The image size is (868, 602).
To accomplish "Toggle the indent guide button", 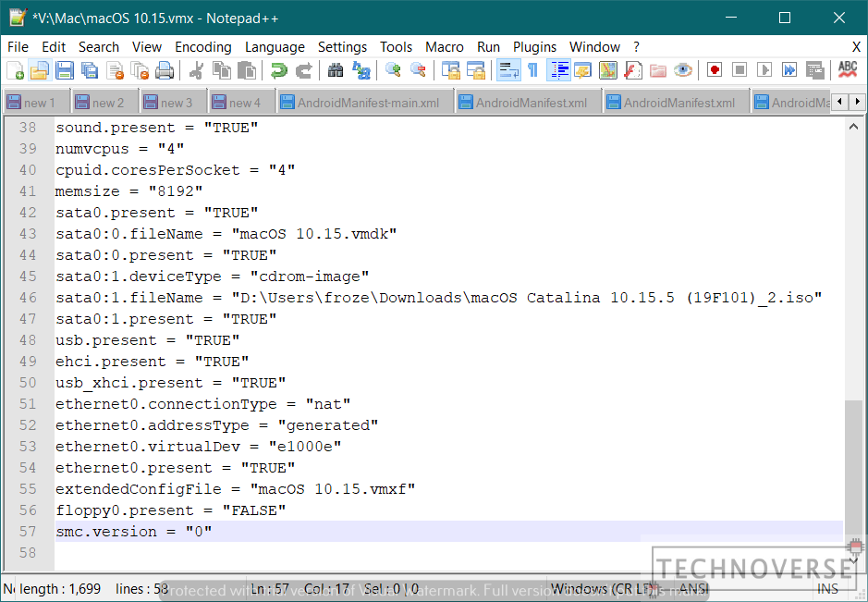I will click(x=558, y=70).
